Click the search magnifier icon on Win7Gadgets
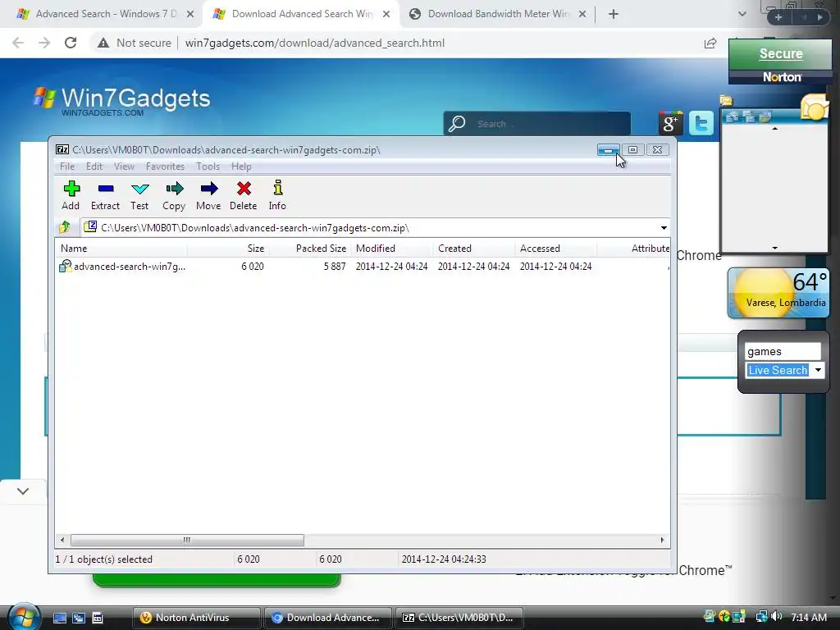 coord(457,123)
